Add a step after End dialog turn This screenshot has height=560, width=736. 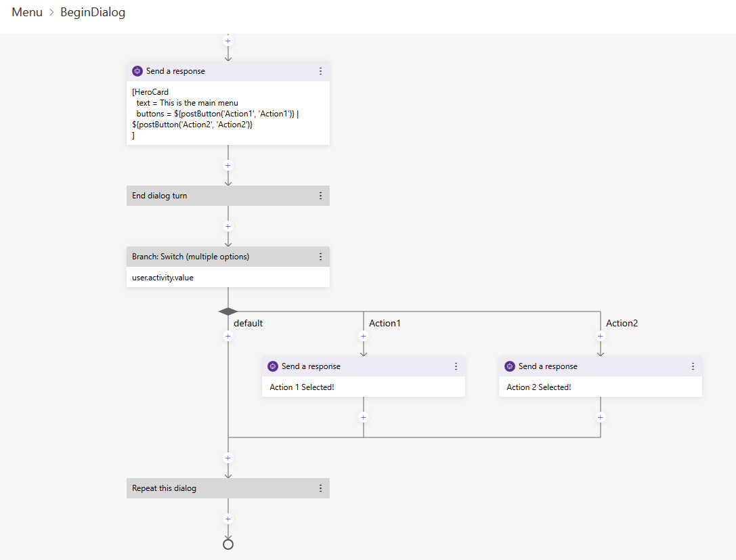tap(228, 225)
